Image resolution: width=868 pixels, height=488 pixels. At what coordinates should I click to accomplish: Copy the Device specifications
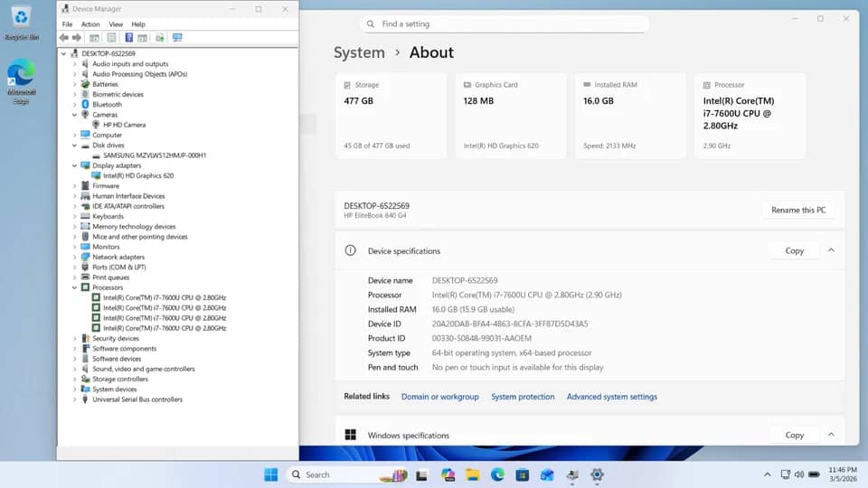(795, 250)
